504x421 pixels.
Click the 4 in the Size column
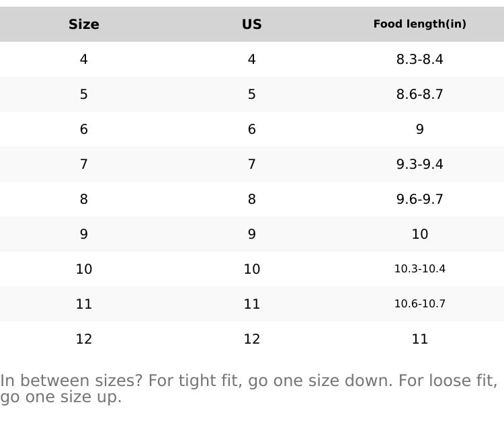pos(84,59)
